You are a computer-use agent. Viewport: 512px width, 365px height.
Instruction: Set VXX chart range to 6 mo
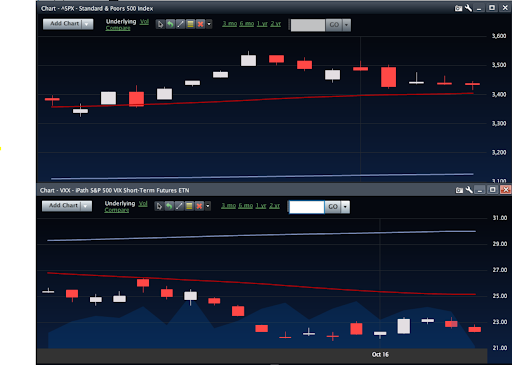coord(246,206)
